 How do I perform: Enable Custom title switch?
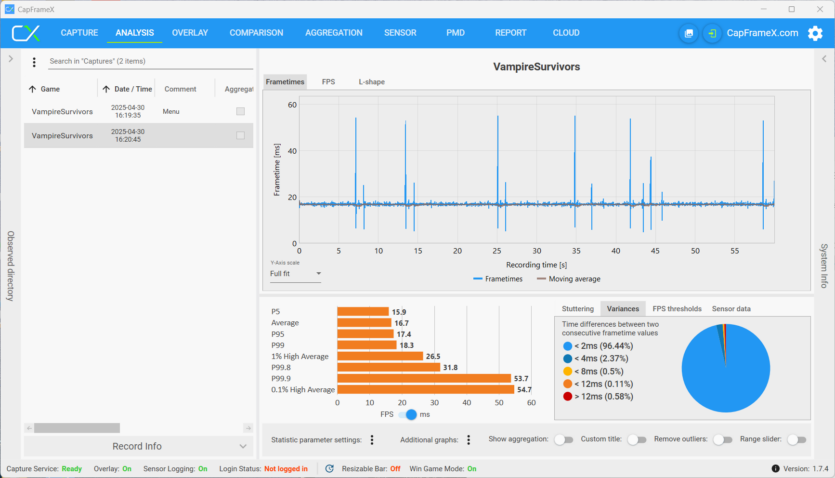tap(636, 440)
